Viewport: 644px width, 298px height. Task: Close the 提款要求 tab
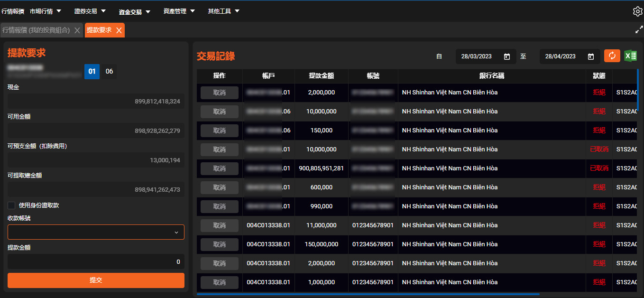click(x=119, y=30)
